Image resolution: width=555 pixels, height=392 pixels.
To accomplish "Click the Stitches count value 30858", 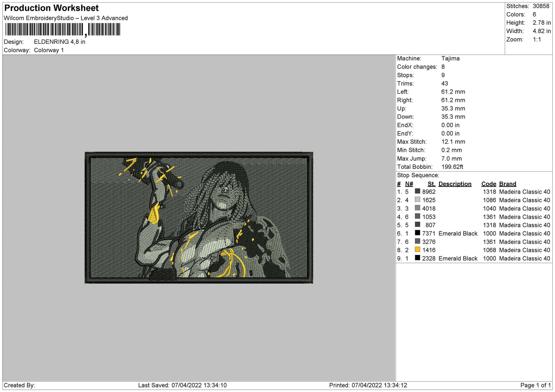I will [x=541, y=6].
